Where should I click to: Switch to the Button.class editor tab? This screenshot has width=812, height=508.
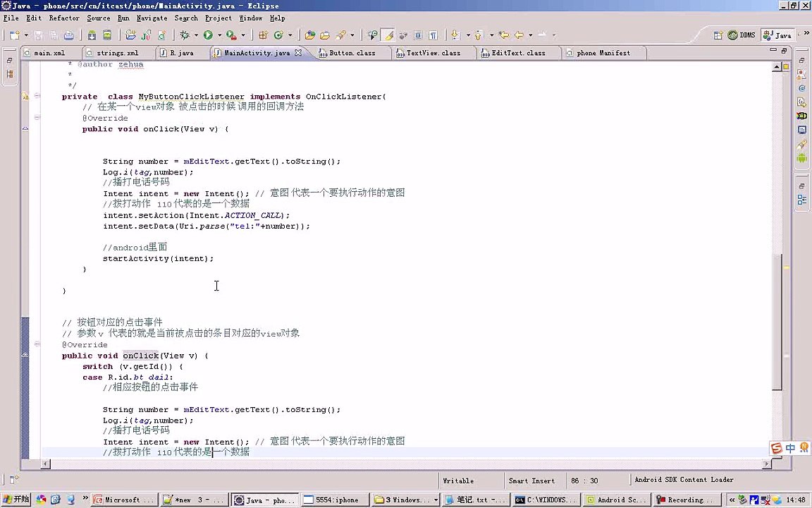coord(352,53)
